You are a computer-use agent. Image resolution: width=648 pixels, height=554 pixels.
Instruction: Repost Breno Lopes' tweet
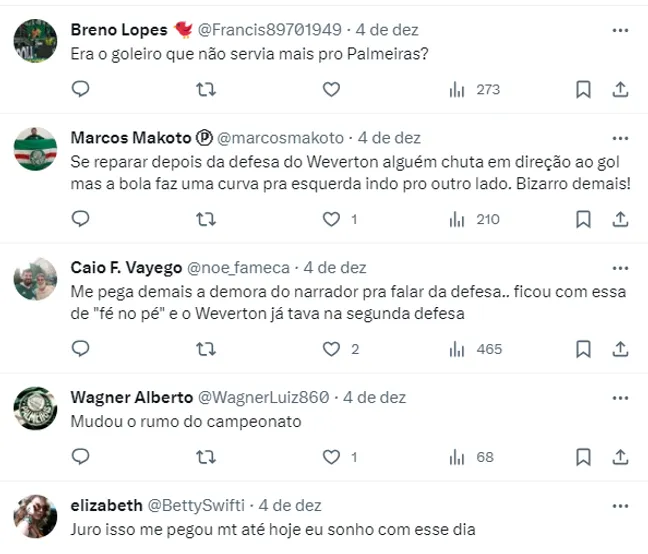206,90
